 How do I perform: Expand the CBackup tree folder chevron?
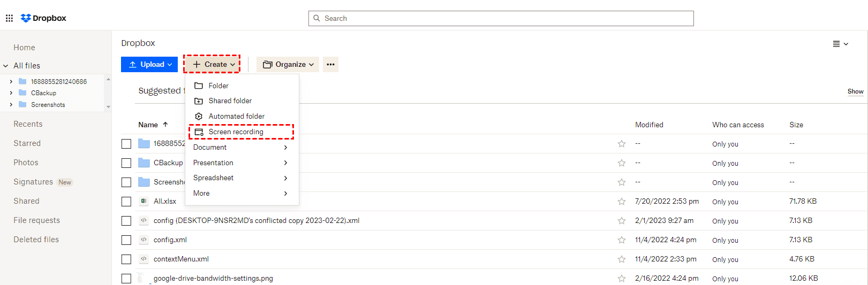pos(11,93)
